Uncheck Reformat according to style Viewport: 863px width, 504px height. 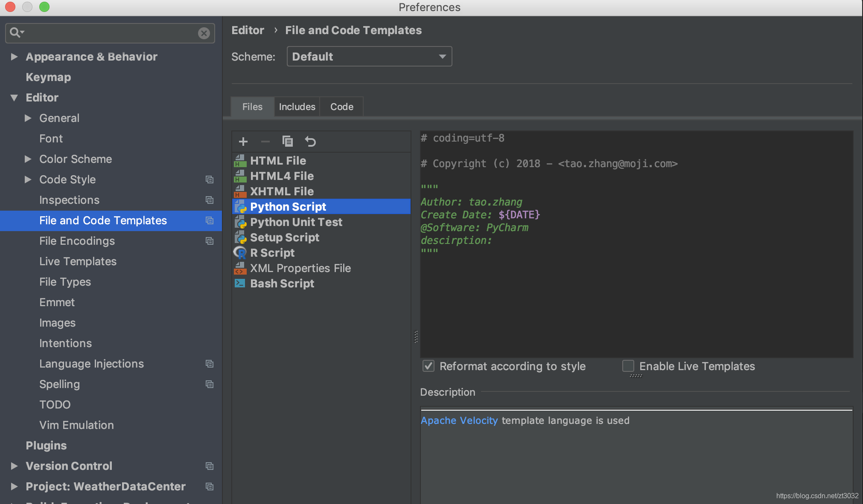428,366
